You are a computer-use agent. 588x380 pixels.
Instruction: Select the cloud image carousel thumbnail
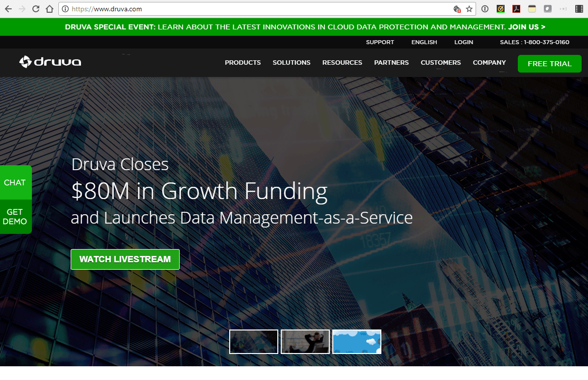click(357, 341)
